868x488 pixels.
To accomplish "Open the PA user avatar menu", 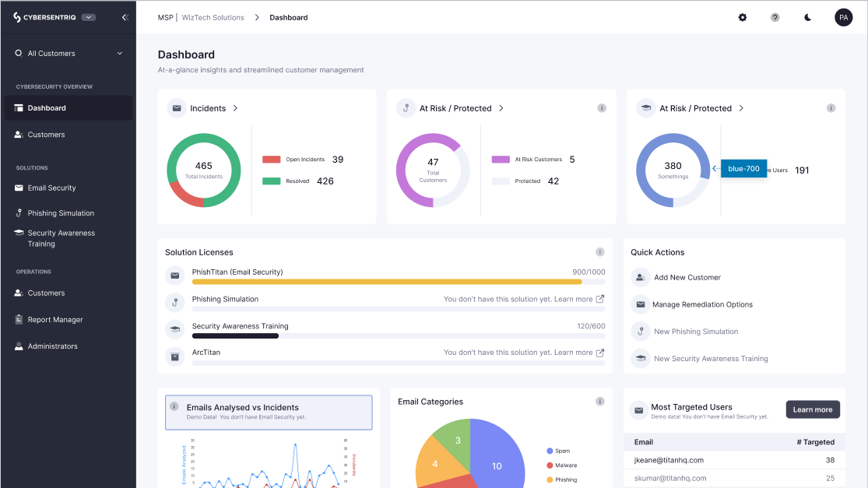I will coord(843,17).
